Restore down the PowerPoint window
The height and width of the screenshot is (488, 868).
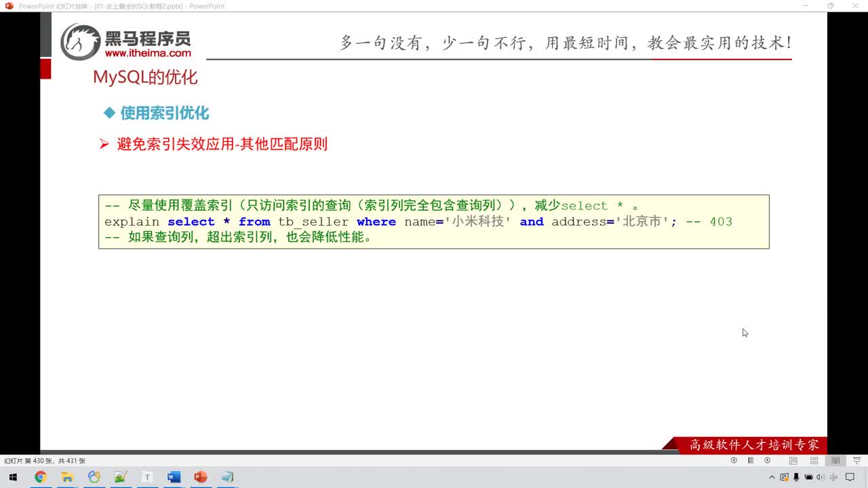tap(830, 5)
